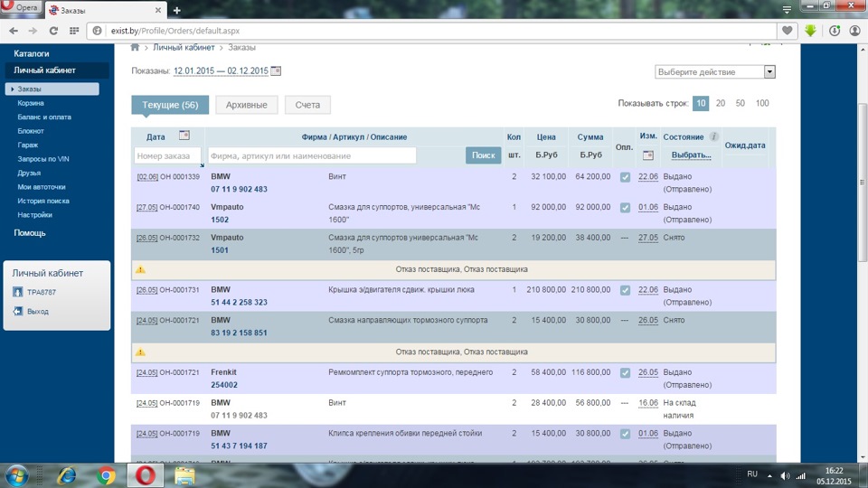Open Запросы по VIN page

coord(43,159)
